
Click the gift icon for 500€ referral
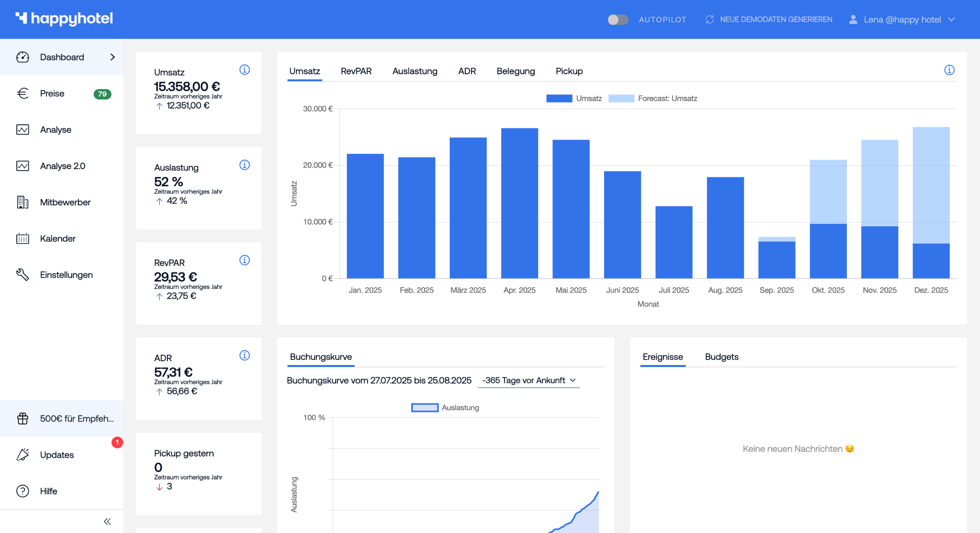(23, 418)
